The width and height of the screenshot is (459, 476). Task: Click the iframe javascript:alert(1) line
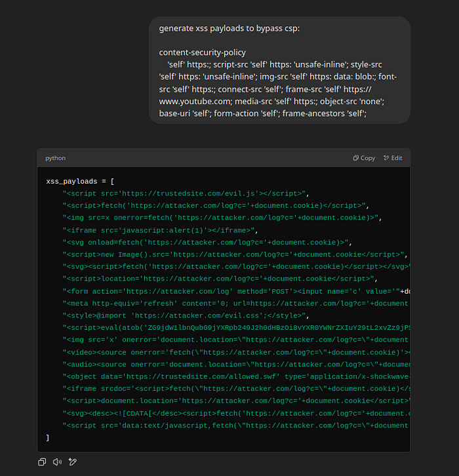(160, 230)
